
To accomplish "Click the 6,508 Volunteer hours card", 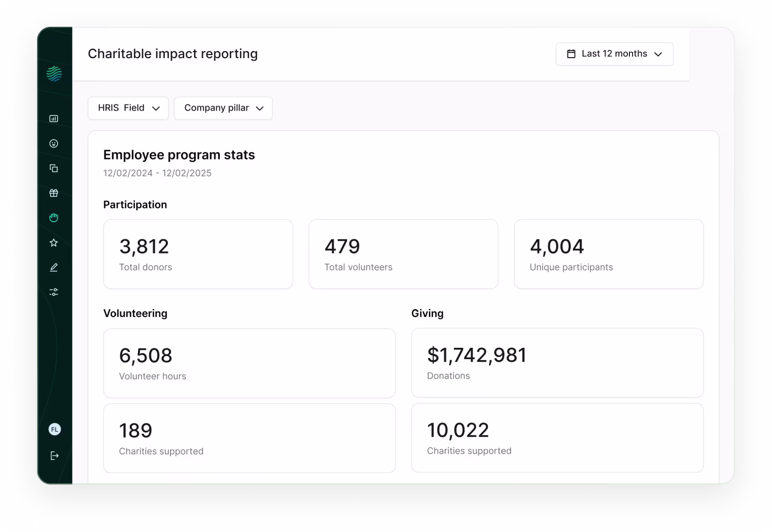I will pos(250,363).
